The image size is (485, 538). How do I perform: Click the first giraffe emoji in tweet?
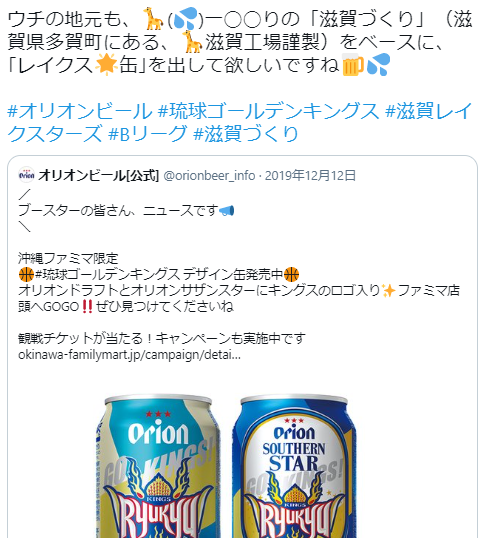[x=153, y=19]
